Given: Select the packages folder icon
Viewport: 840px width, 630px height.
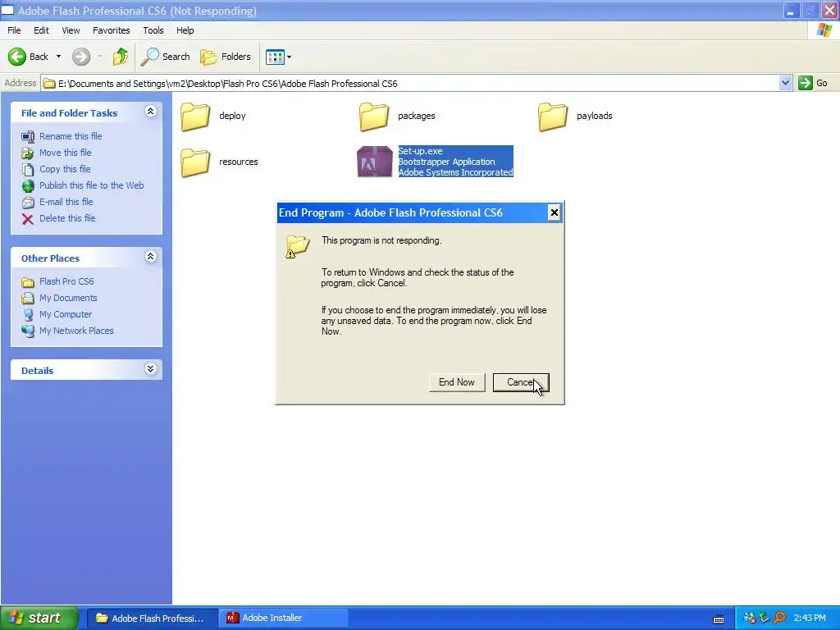Looking at the screenshot, I should 373,116.
